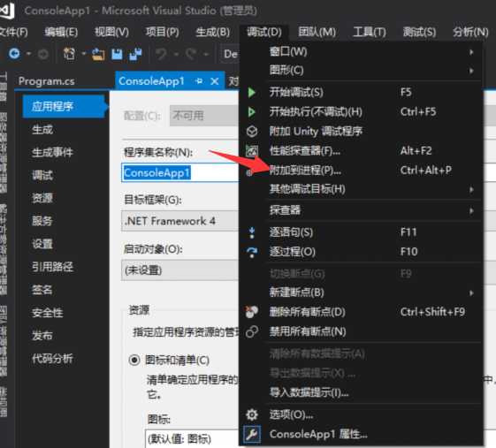Pin the ConsoleApp1 tab with pin icon
The image size is (496, 448).
[199, 81]
